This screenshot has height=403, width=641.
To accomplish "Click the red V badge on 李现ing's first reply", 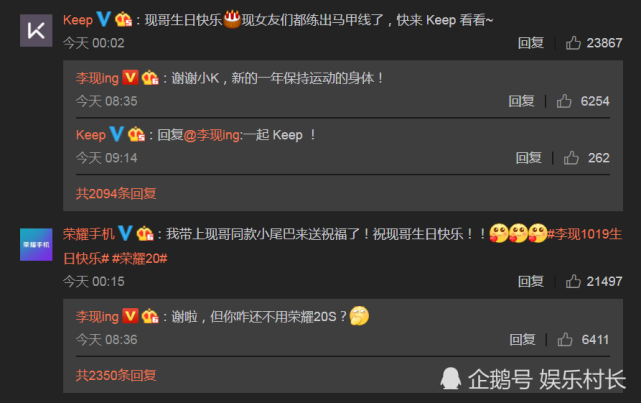I will 130,77.
